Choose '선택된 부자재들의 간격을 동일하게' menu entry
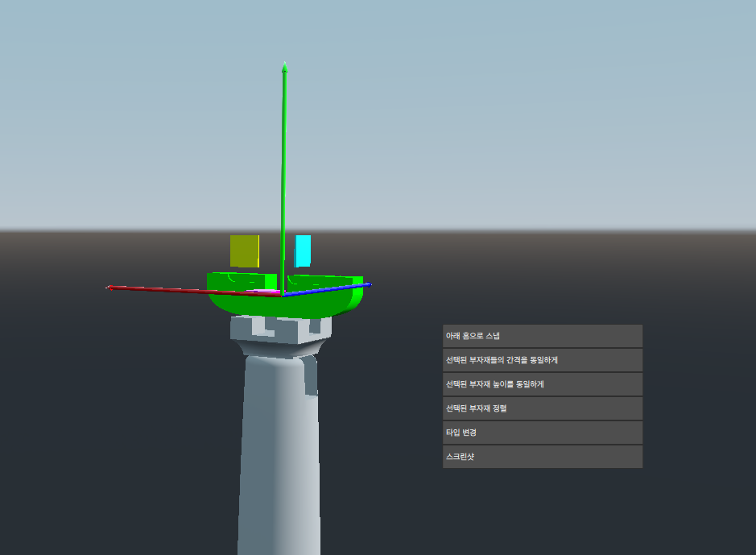The image size is (756, 555). [542, 360]
